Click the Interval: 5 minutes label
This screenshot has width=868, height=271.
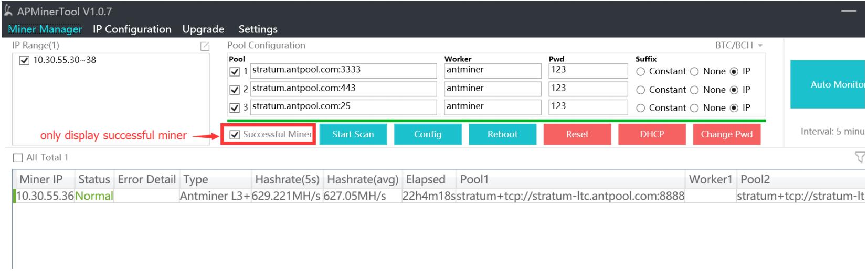point(832,132)
